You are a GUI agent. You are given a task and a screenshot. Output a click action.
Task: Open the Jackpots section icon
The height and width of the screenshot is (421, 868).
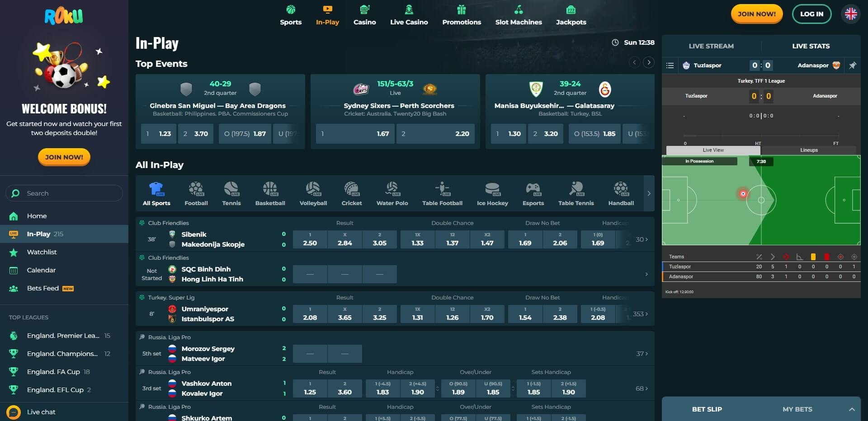(571, 10)
